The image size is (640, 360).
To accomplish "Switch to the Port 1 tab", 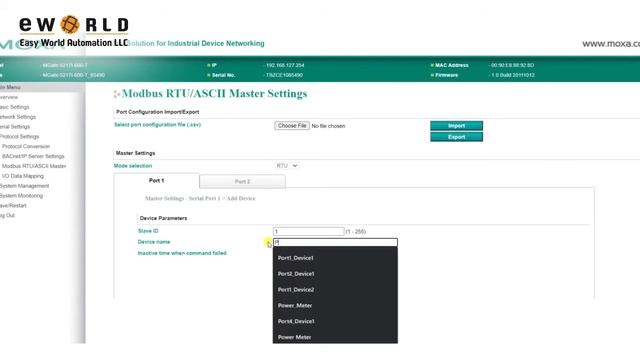I will pyautogui.click(x=157, y=180).
